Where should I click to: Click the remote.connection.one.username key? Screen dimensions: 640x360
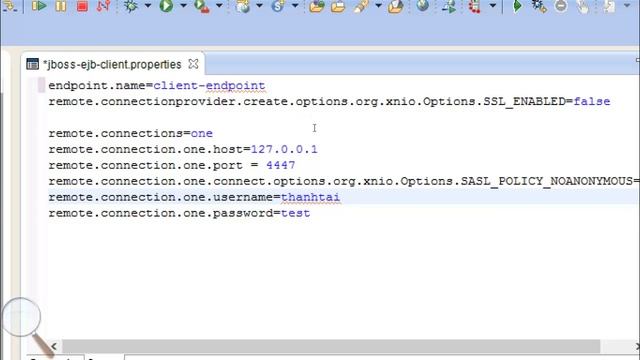click(161, 197)
